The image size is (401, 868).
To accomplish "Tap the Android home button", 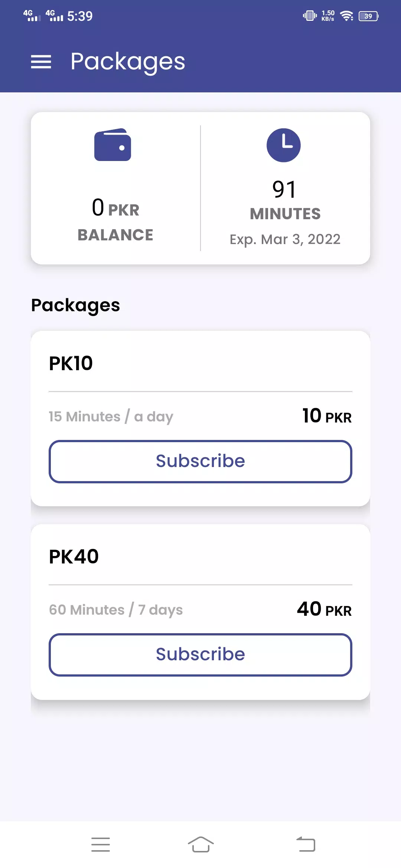I will [x=200, y=845].
